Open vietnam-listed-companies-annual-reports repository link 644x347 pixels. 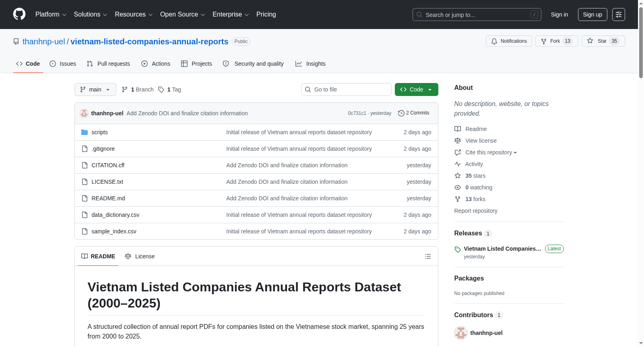149,42
